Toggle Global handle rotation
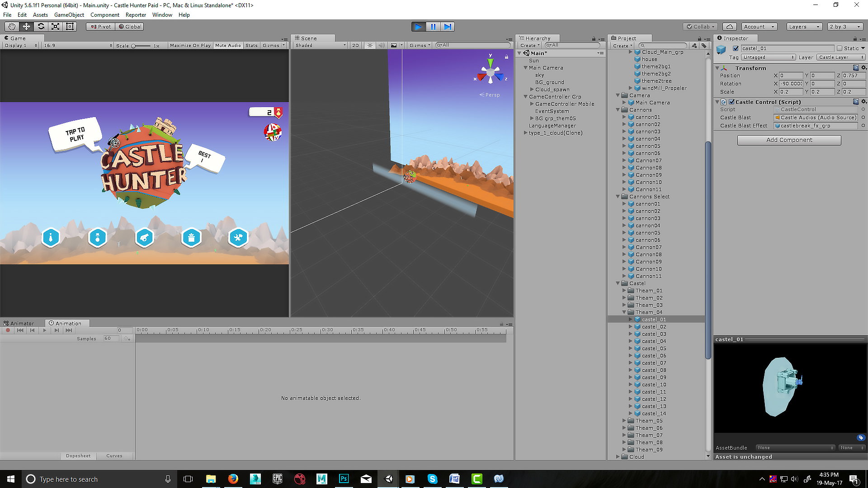Screen dimensions: 868x488 130,27
